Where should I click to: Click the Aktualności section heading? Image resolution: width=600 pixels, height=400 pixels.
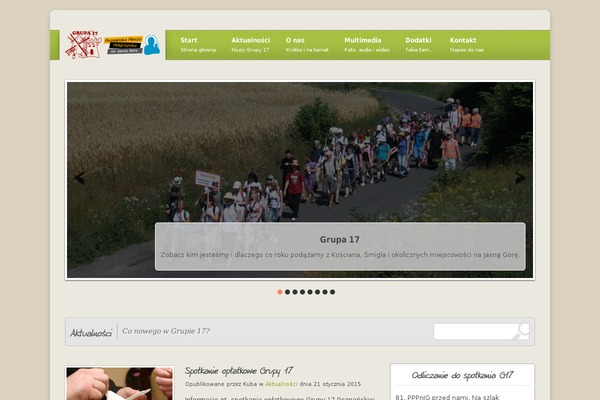pyautogui.click(x=91, y=333)
